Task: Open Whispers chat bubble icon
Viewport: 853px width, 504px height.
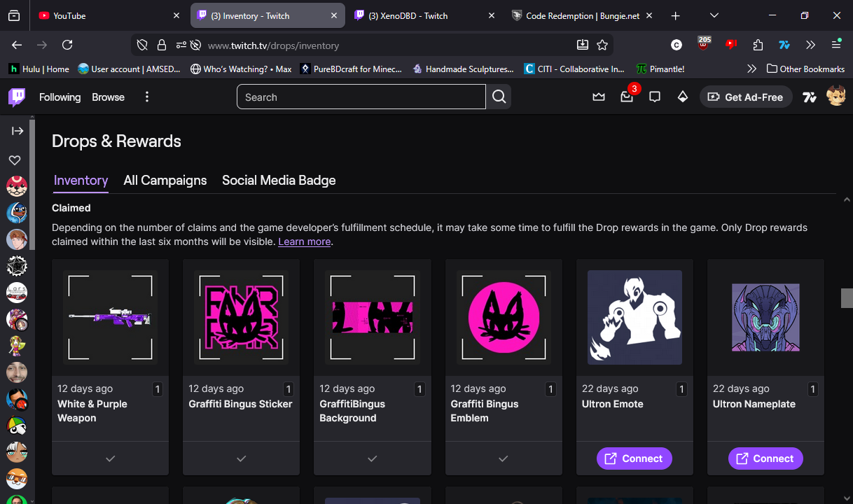Action: tap(655, 97)
